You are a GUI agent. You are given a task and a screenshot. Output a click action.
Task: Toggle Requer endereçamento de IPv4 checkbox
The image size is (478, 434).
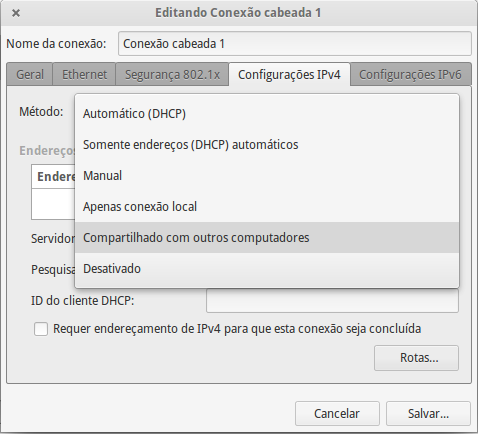(x=41, y=329)
